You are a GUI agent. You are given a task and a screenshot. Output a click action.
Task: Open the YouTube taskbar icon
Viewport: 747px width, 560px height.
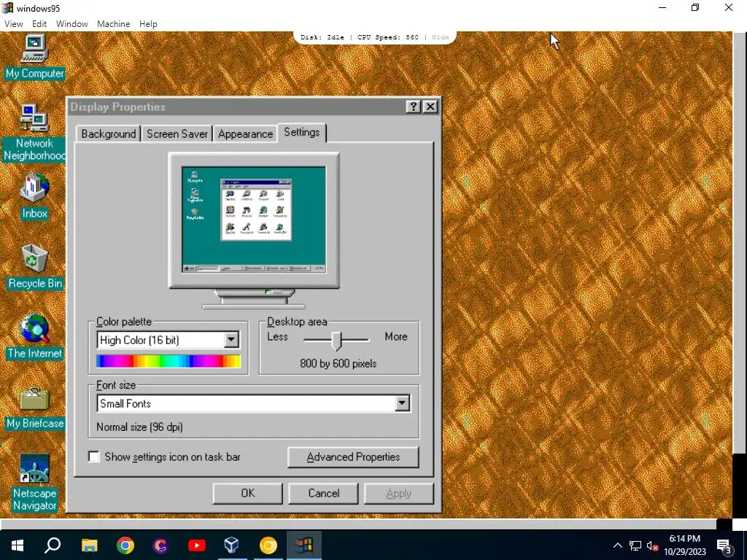pos(196,545)
